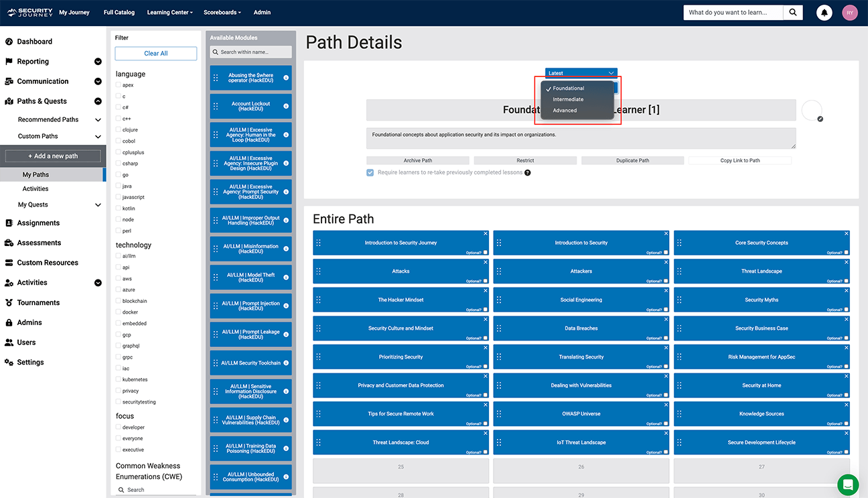Open Full Catalog in top navigation
The image size is (868, 498).
(119, 13)
